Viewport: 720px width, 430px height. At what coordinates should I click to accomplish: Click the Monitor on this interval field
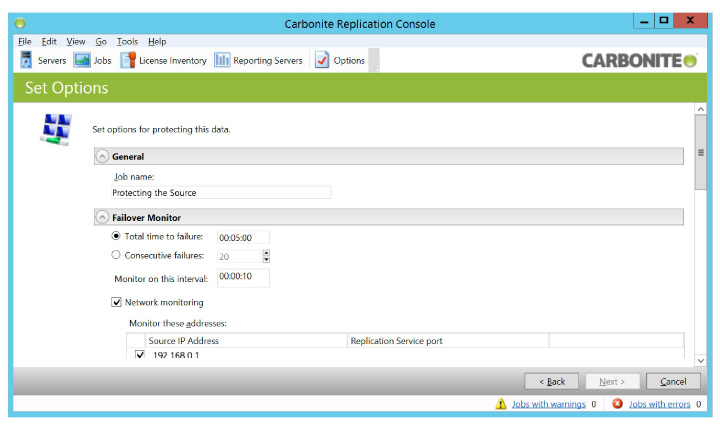click(x=243, y=278)
